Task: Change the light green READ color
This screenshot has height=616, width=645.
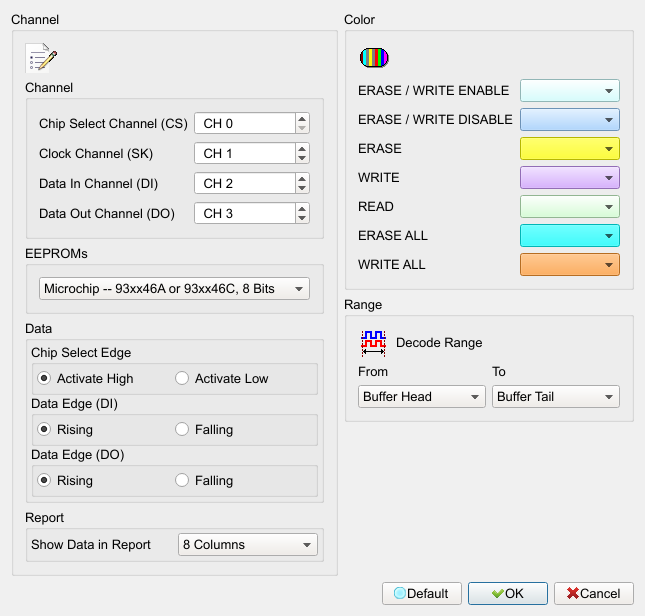Action: pos(570,207)
